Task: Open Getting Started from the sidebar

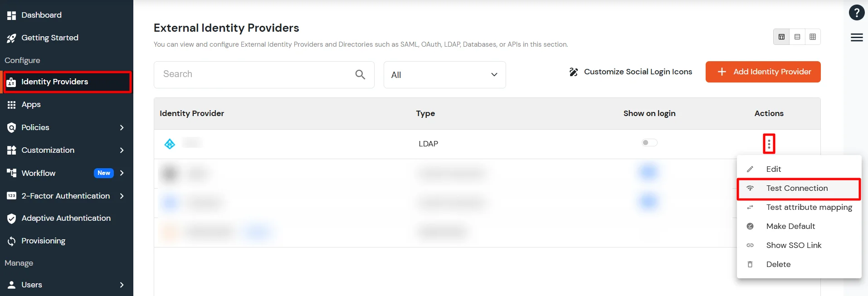Action: point(50,38)
